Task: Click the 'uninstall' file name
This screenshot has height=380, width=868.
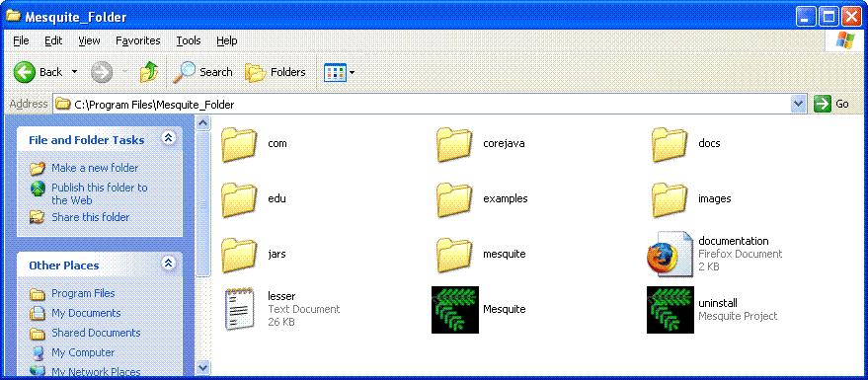Action: (x=718, y=303)
